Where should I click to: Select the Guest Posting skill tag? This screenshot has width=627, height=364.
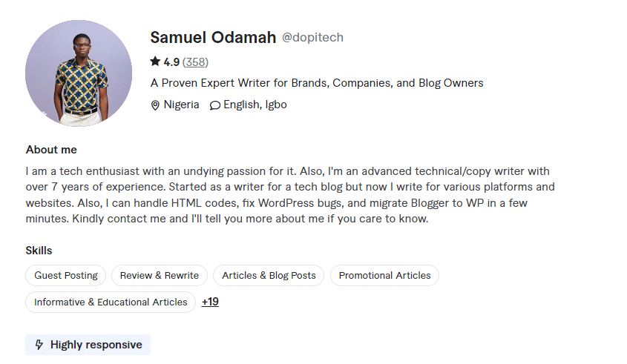click(66, 275)
